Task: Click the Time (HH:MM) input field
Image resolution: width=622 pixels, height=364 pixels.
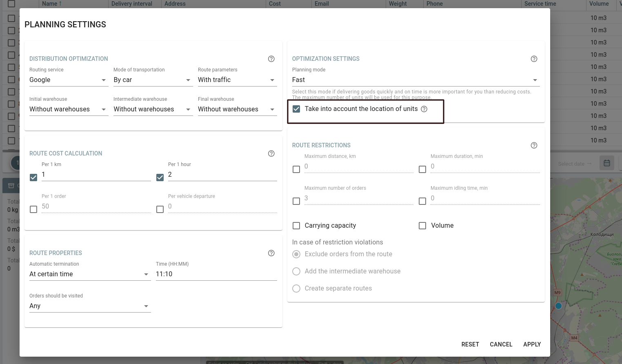Action: [216, 274]
